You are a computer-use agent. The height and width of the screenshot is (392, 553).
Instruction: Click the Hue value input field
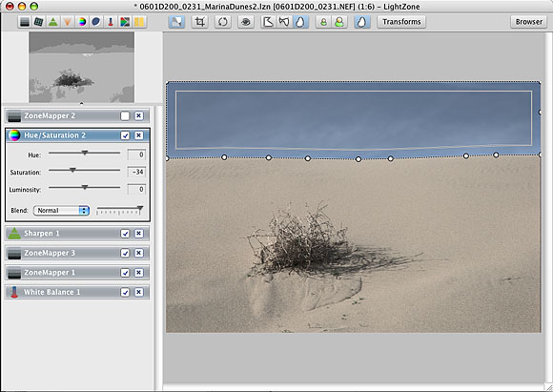click(136, 155)
